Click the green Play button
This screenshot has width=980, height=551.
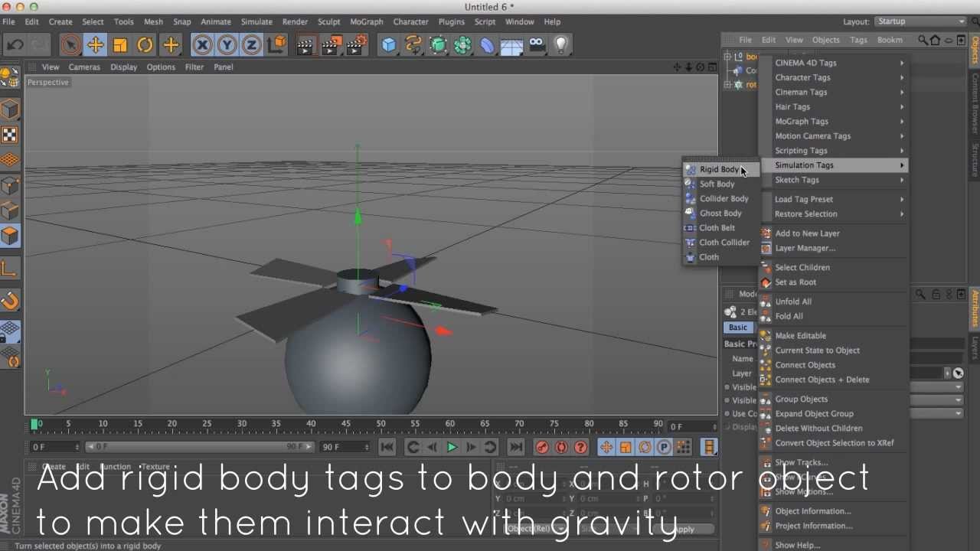452,447
